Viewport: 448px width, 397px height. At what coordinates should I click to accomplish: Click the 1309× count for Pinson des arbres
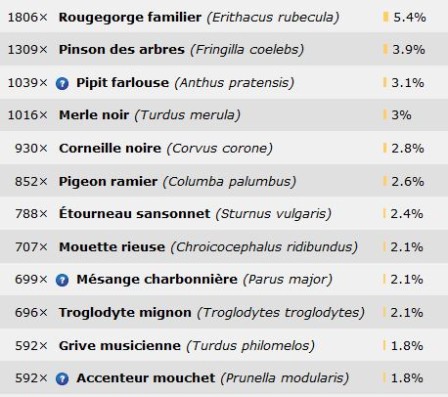tap(28, 50)
